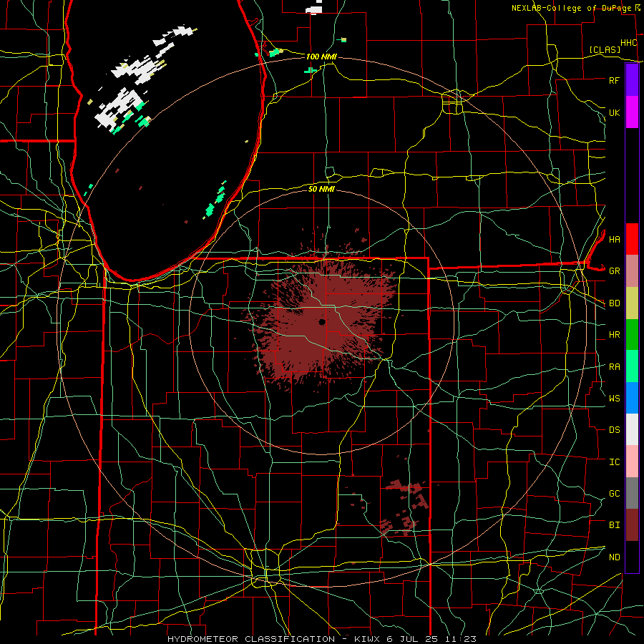
Task: Click the black radar site dot
Action: (322, 322)
